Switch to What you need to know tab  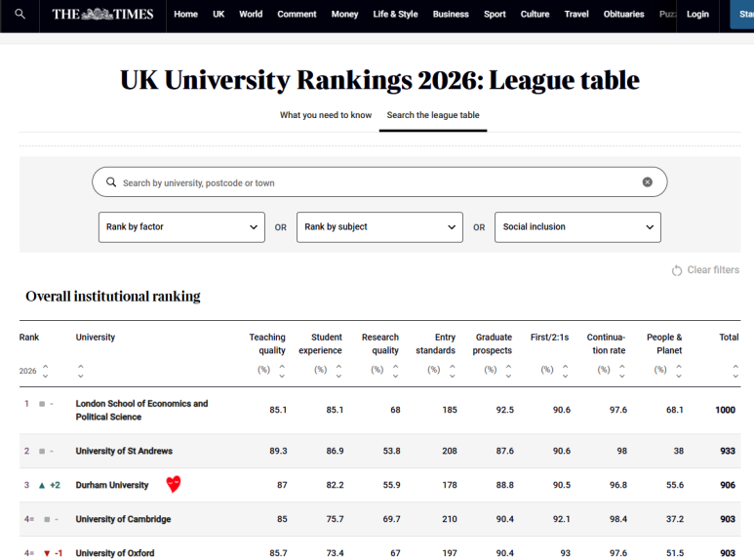(326, 115)
